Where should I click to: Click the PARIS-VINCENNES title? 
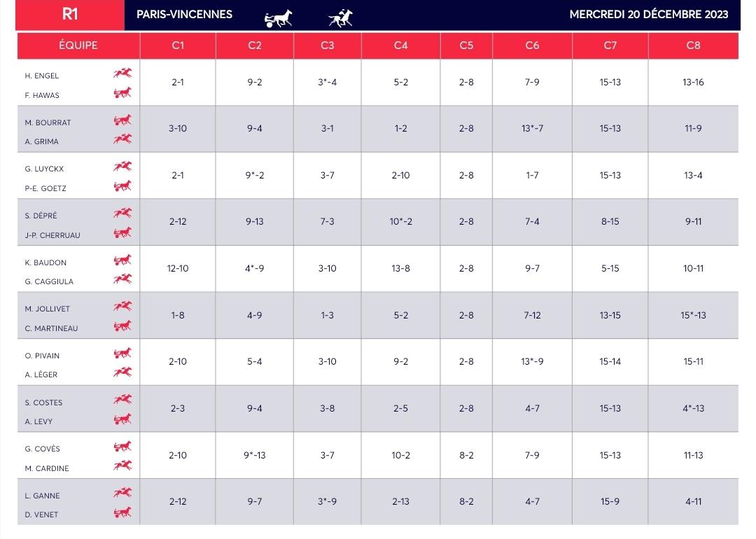tap(184, 15)
